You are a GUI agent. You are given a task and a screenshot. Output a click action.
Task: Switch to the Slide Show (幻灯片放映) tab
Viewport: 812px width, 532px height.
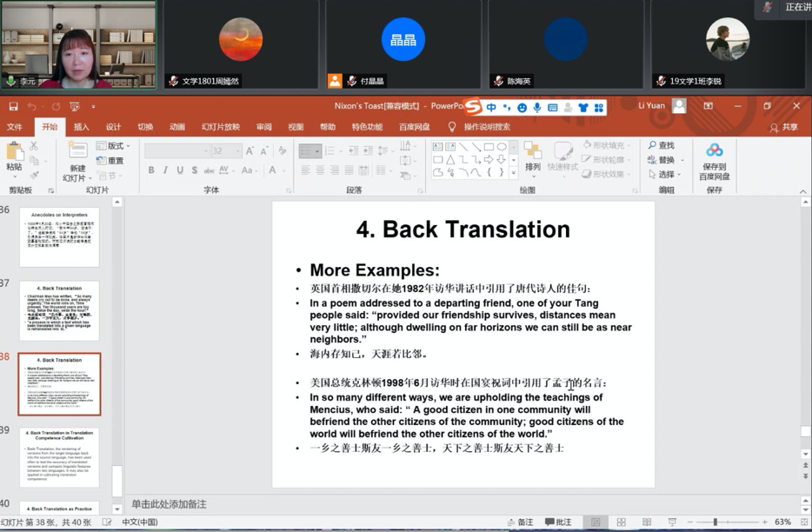tap(220, 127)
